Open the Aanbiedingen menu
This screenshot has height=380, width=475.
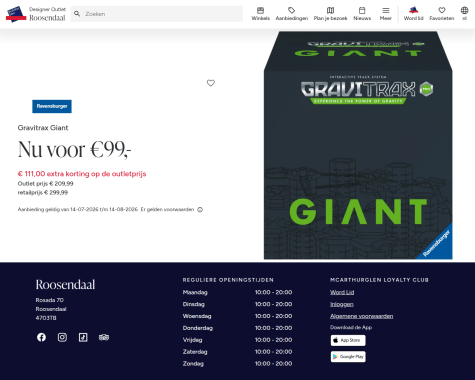(292, 14)
